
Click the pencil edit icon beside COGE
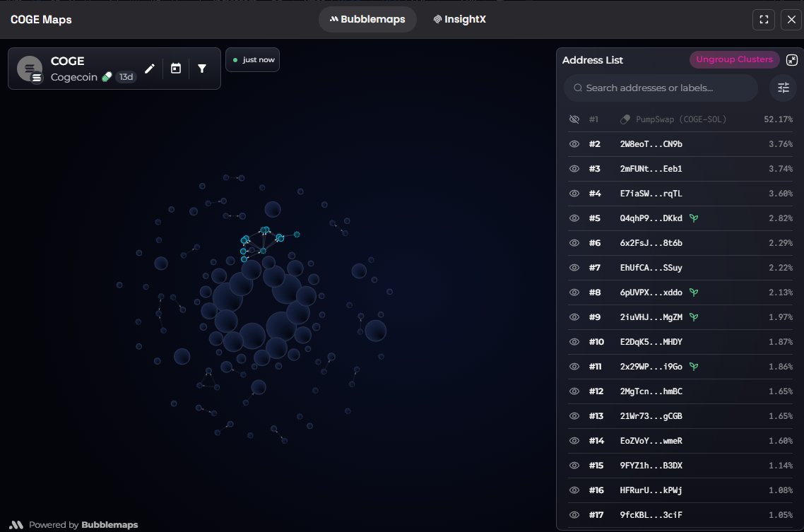tap(149, 68)
